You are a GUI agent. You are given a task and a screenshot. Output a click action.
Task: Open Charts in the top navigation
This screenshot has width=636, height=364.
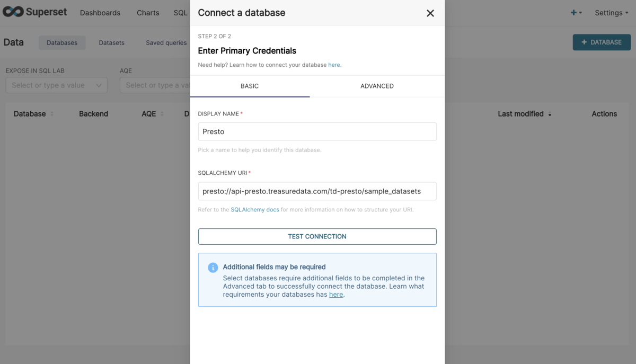tap(148, 13)
